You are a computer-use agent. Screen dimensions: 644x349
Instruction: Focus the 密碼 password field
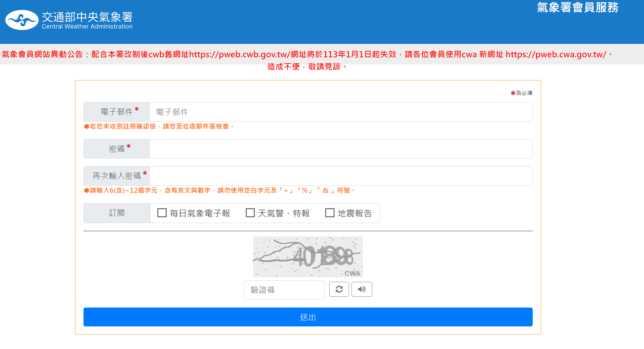click(340, 149)
